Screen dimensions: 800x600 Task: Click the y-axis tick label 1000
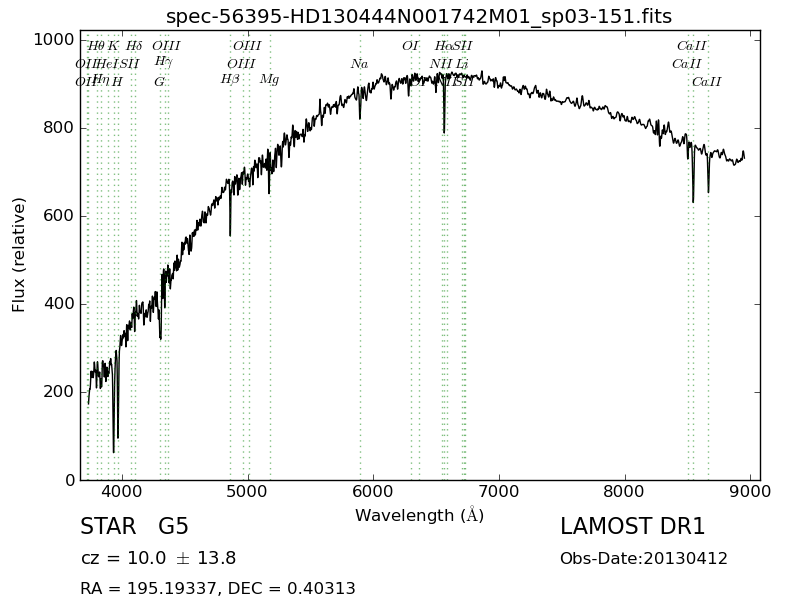tap(54, 39)
